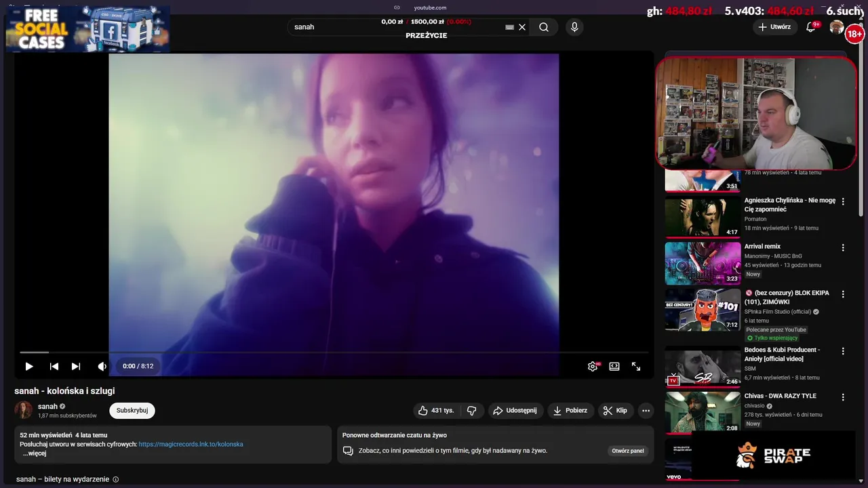Click the Pirate Swap overlay logo
This screenshot has width=868, height=488.
tap(773, 455)
